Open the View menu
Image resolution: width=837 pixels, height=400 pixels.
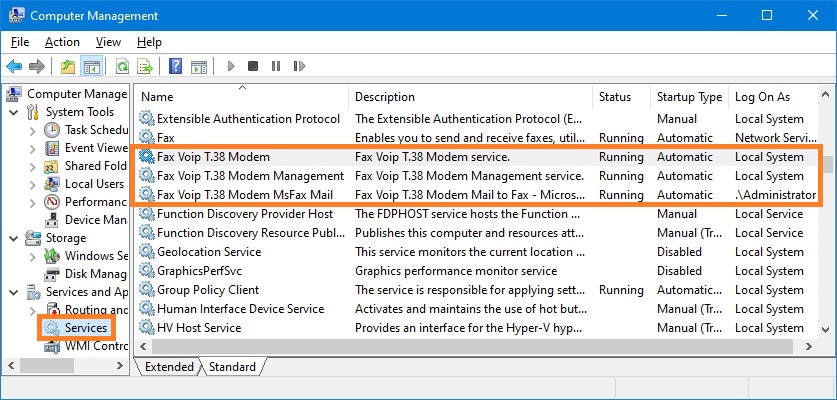(108, 42)
